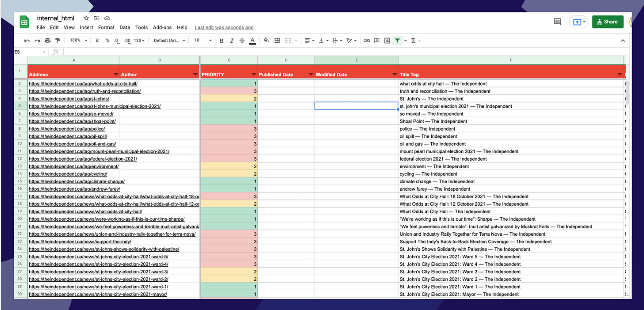Open the news/support-the-indy/ link
The height and width of the screenshot is (310, 644).
coord(80,242)
